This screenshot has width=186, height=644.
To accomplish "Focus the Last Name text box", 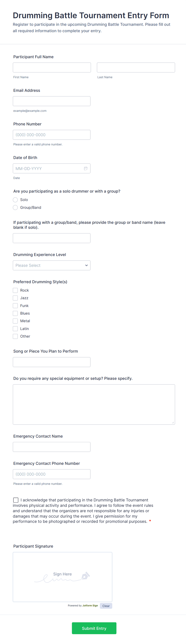I will [136, 68].
